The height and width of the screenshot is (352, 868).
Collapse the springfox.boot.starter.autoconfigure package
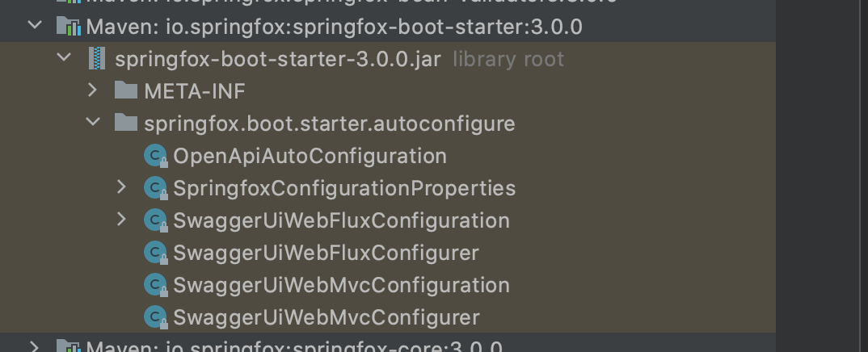point(93,122)
